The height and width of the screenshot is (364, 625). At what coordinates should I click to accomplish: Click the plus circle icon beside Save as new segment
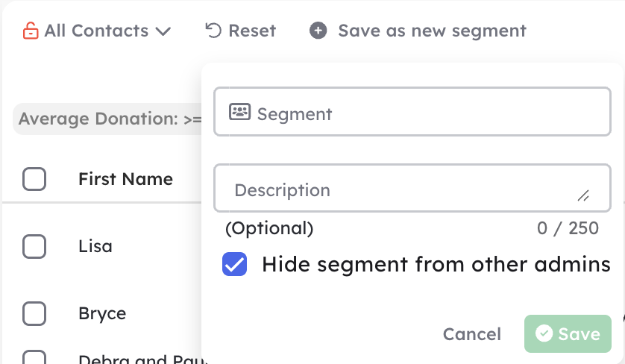[x=318, y=31]
